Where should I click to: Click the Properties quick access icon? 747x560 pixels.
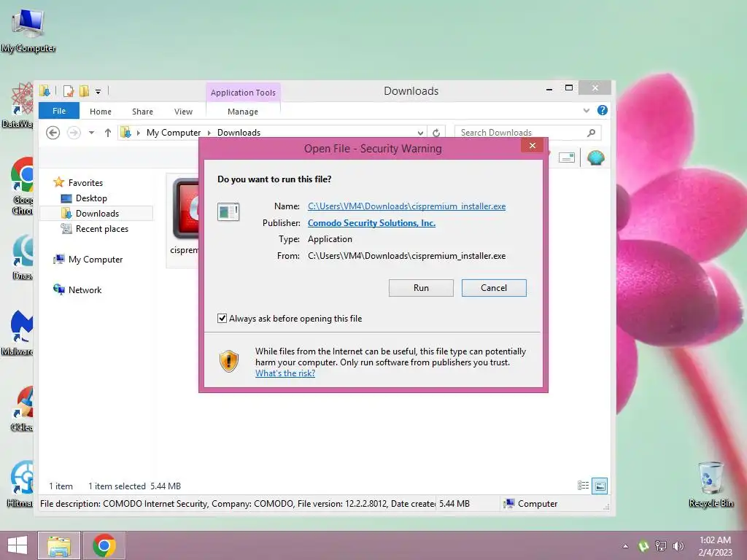(69, 90)
